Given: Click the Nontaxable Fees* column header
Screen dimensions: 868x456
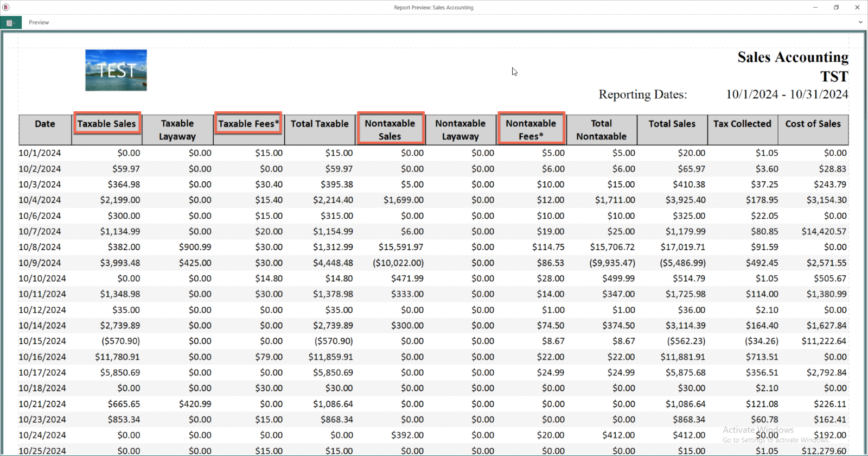Looking at the screenshot, I should [531, 130].
